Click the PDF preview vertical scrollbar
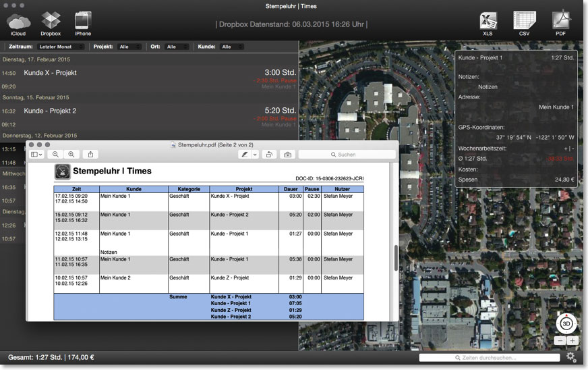 396,258
